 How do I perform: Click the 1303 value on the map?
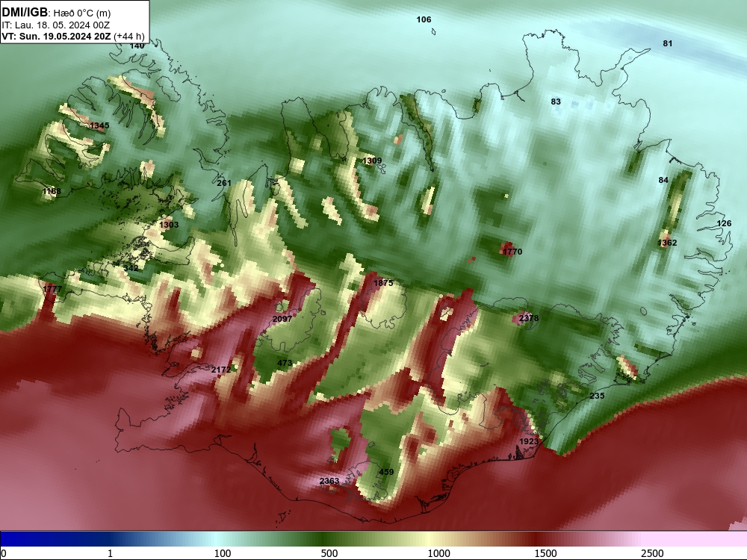pyautogui.click(x=169, y=225)
